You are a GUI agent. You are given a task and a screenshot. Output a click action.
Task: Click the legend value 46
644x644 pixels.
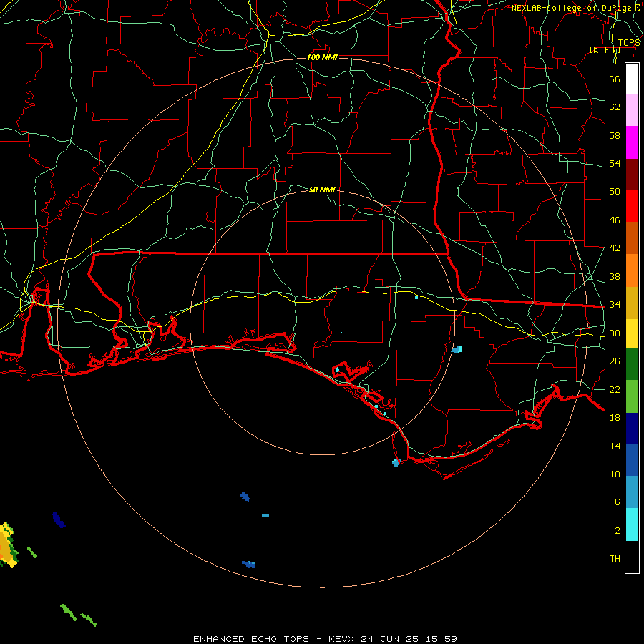coord(615,220)
